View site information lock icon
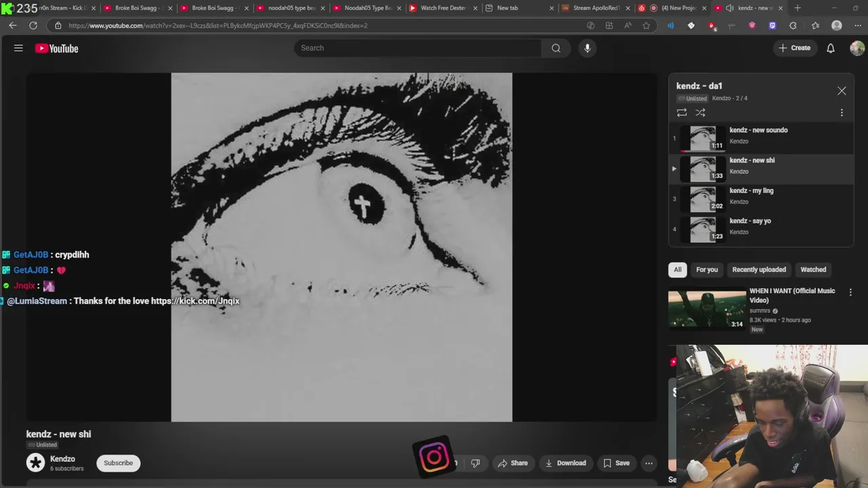The image size is (868, 488). coord(58,25)
